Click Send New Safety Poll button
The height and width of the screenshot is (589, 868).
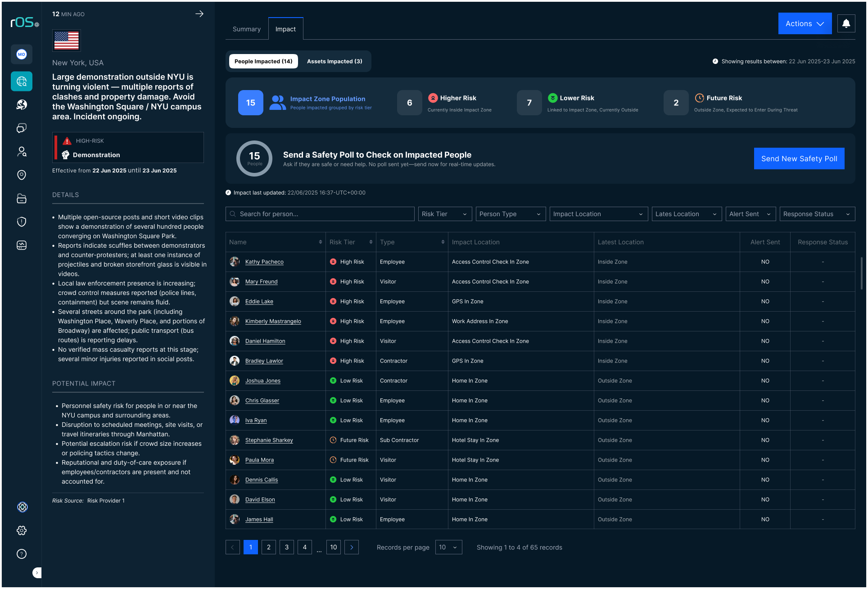799,159
